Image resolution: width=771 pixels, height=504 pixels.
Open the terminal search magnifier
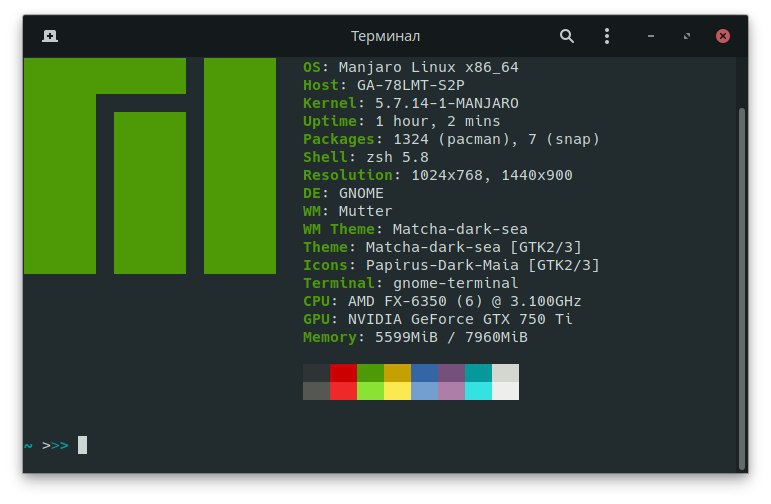coord(566,36)
